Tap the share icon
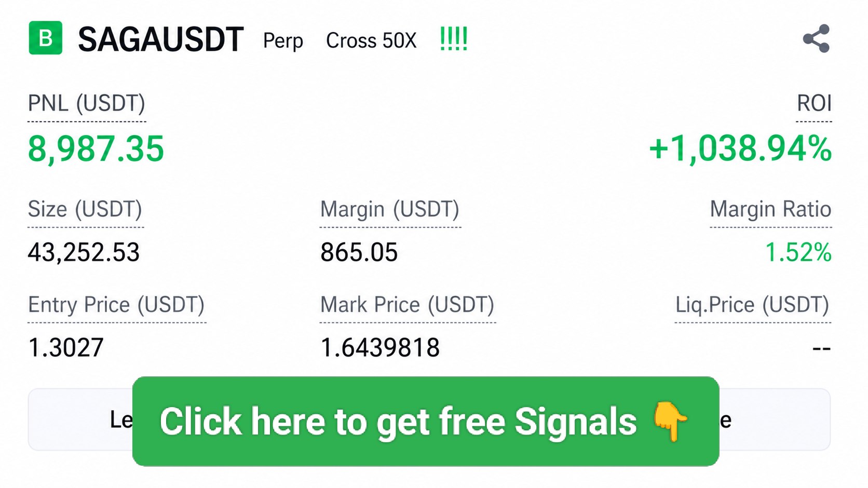 pos(816,38)
